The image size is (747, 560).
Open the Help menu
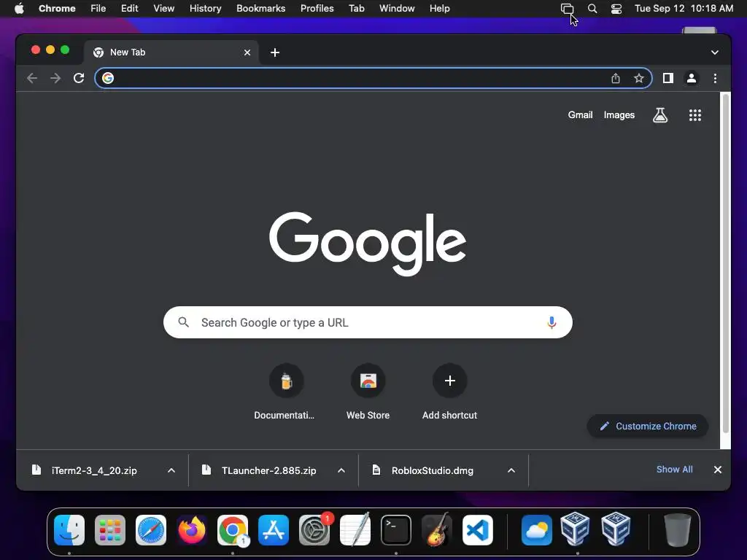439,9
